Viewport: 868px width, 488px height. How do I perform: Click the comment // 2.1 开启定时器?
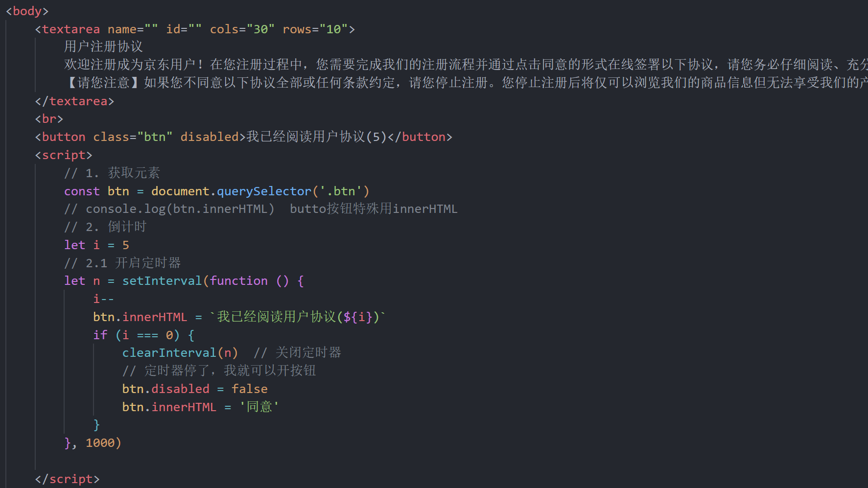pos(122,263)
